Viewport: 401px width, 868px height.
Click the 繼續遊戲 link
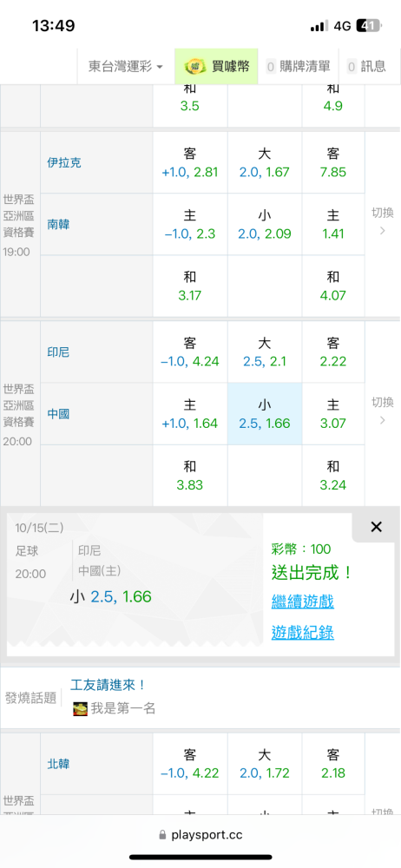[x=302, y=602]
